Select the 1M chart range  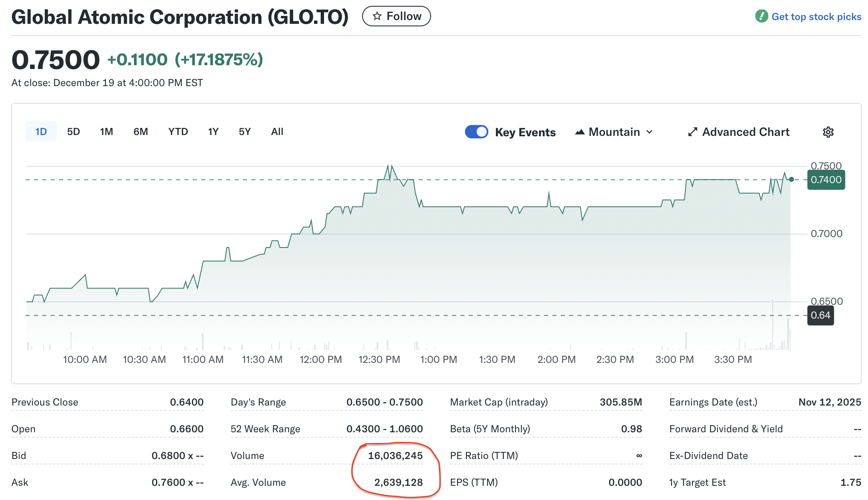click(x=106, y=132)
